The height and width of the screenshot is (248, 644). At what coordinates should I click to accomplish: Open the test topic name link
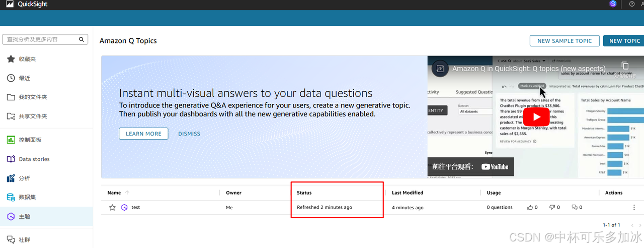coord(135,207)
